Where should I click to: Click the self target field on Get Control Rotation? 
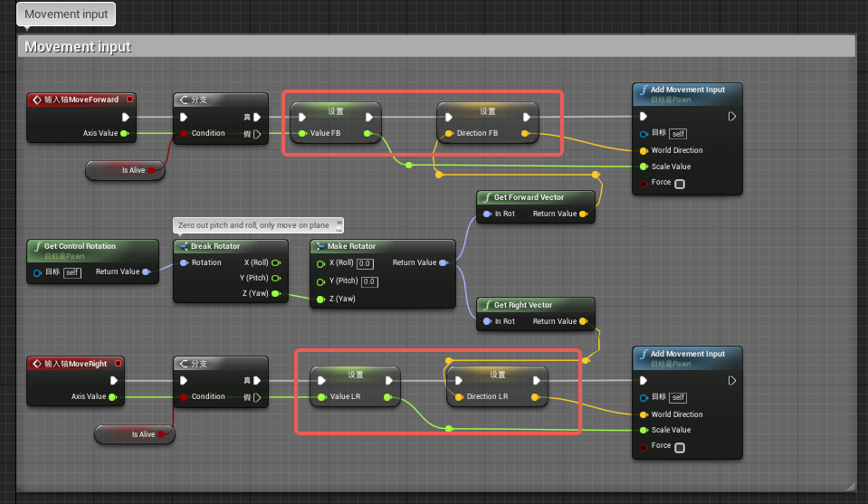coord(72,272)
